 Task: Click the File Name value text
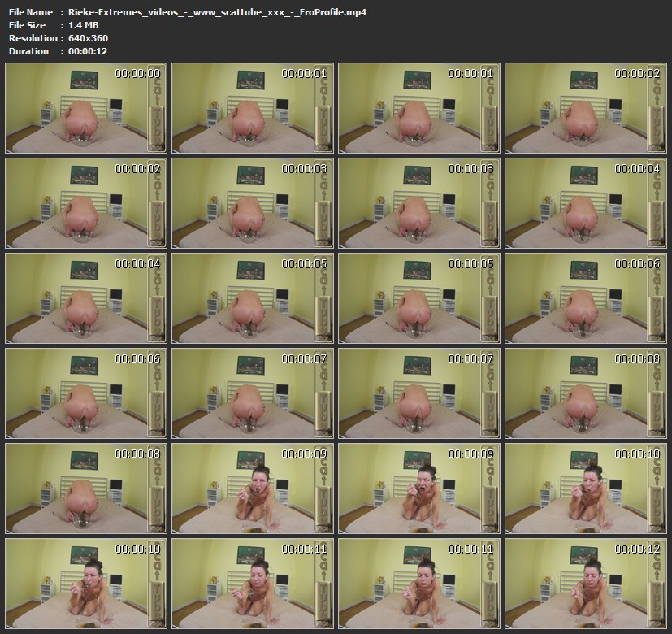(x=217, y=12)
